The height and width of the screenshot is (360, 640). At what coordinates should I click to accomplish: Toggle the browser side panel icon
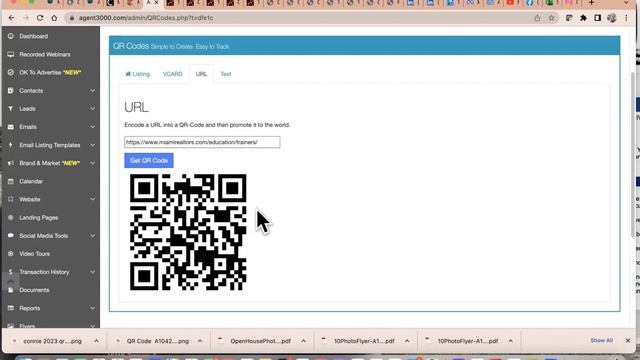598,18
